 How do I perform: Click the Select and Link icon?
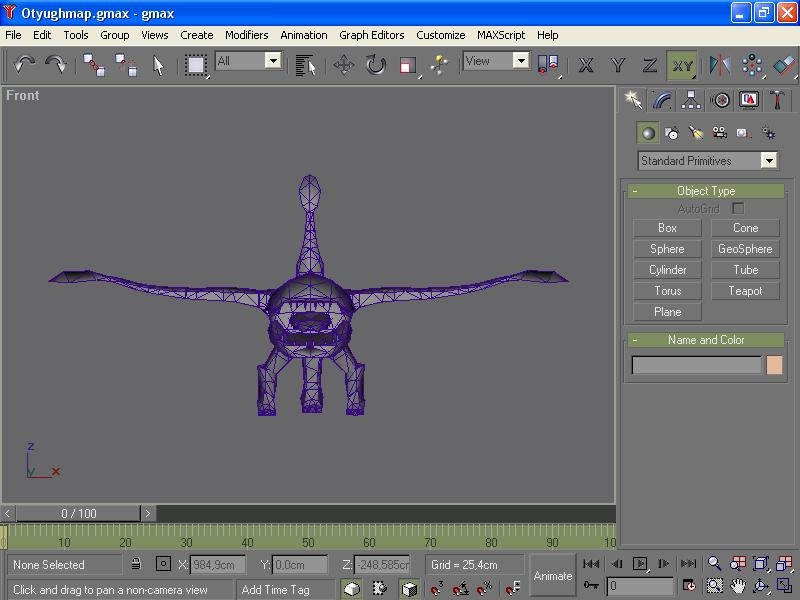tap(94, 65)
